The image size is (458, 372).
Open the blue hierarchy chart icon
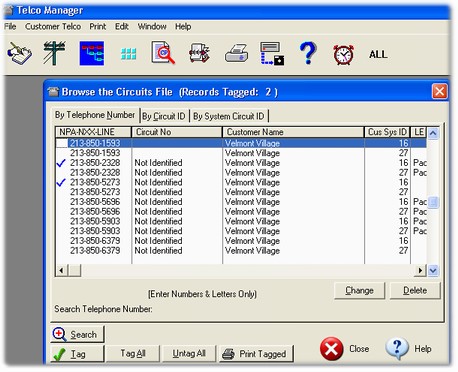pos(92,53)
